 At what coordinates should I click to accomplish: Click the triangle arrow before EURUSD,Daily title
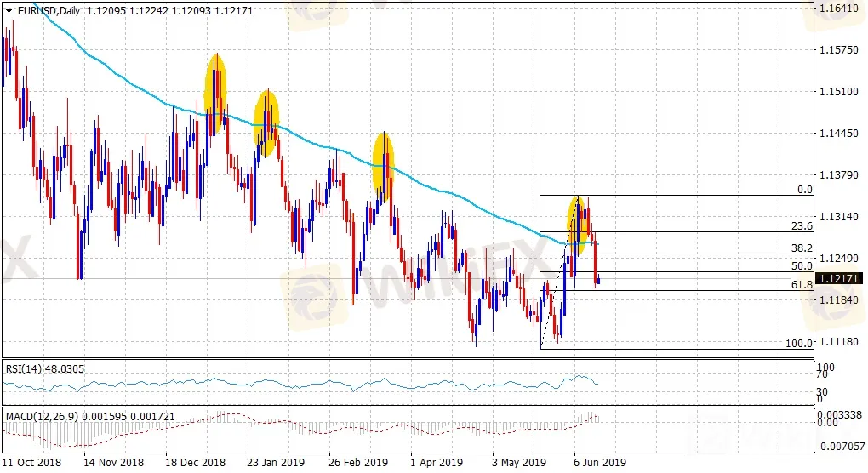[x=9, y=10]
